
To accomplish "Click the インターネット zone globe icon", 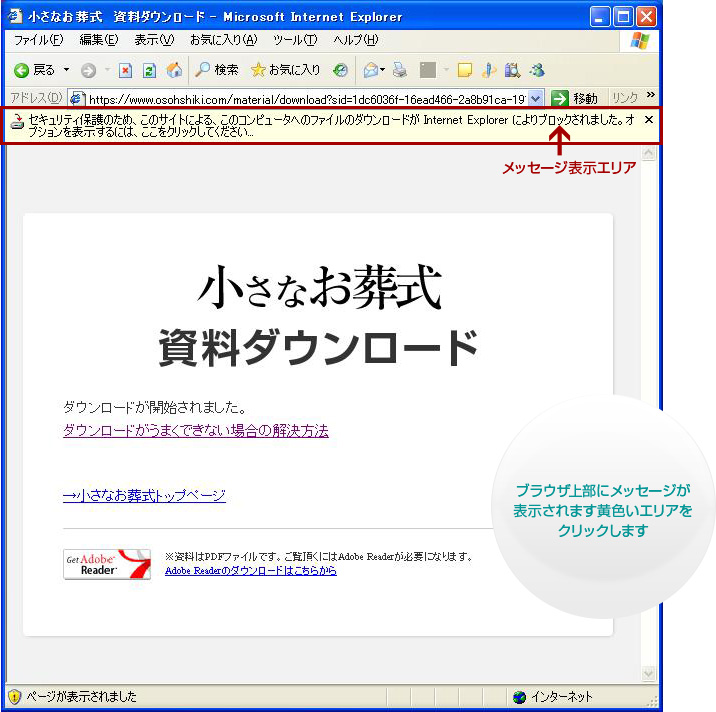I will [x=519, y=697].
